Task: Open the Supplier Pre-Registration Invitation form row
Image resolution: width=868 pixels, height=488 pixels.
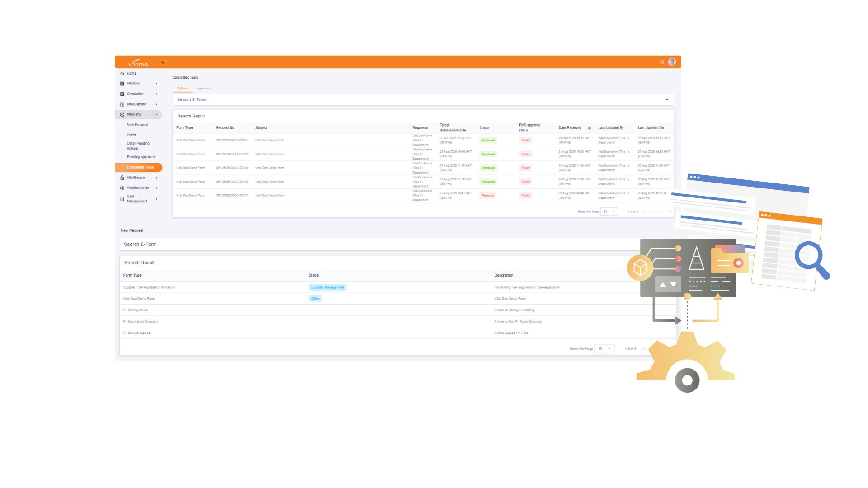Action: [149, 287]
